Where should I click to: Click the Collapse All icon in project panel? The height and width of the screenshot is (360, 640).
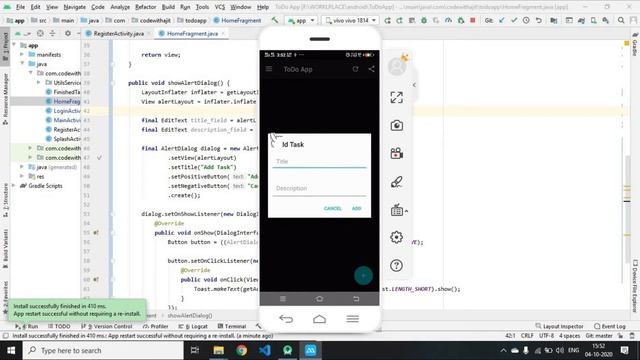click(x=52, y=33)
